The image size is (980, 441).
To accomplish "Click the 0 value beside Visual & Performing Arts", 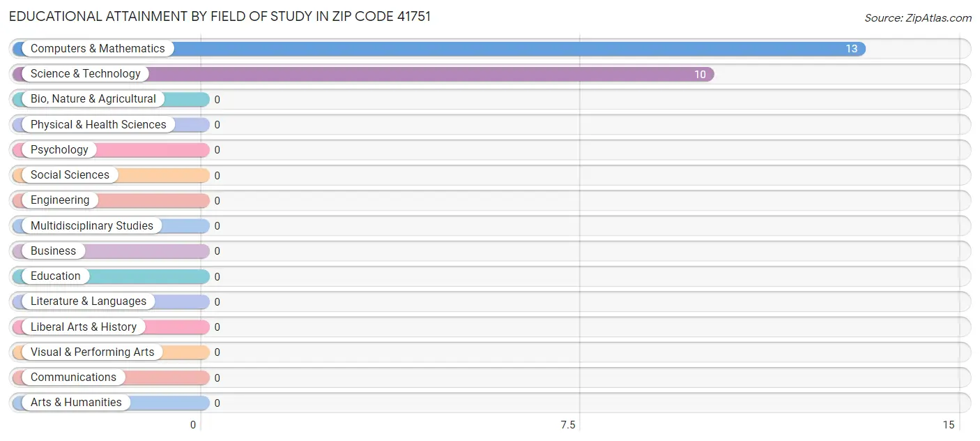I will pyautogui.click(x=217, y=353).
